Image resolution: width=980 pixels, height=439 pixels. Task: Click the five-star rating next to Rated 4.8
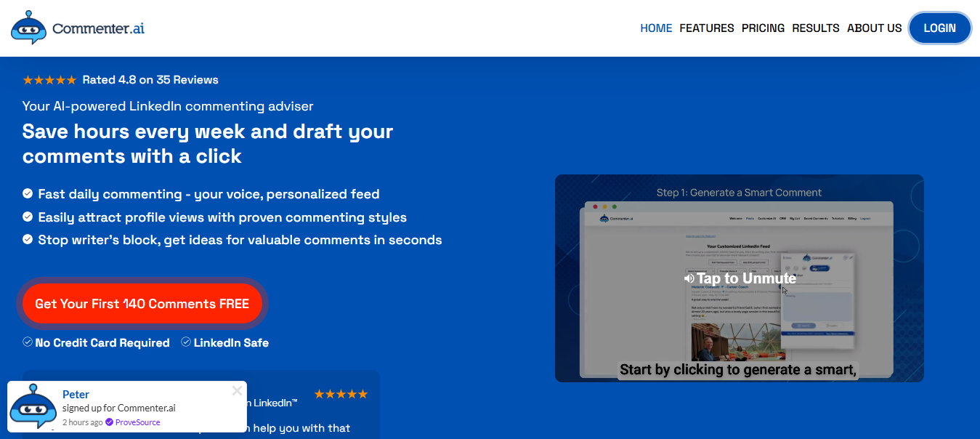click(x=49, y=80)
